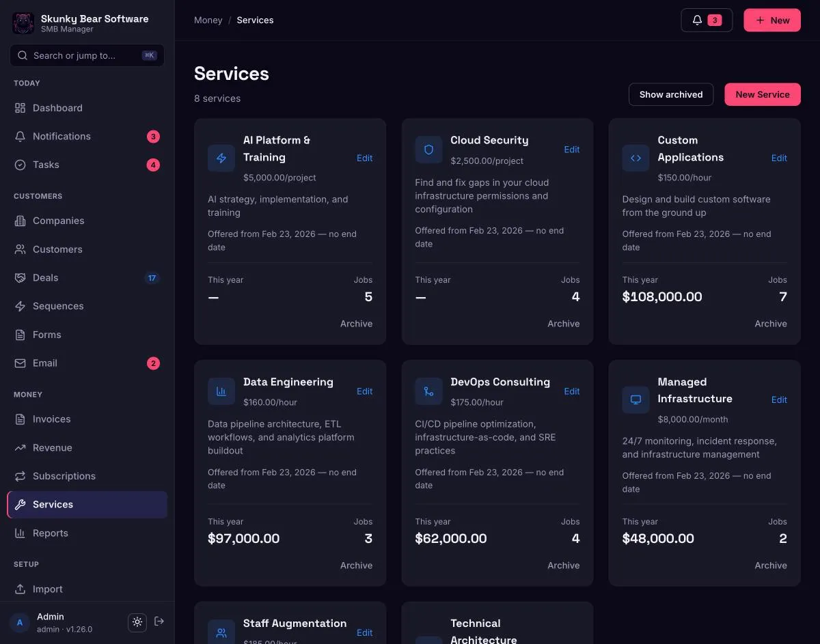Click the Subscriptions repeat icon
The image size is (820, 644).
pos(20,476)
